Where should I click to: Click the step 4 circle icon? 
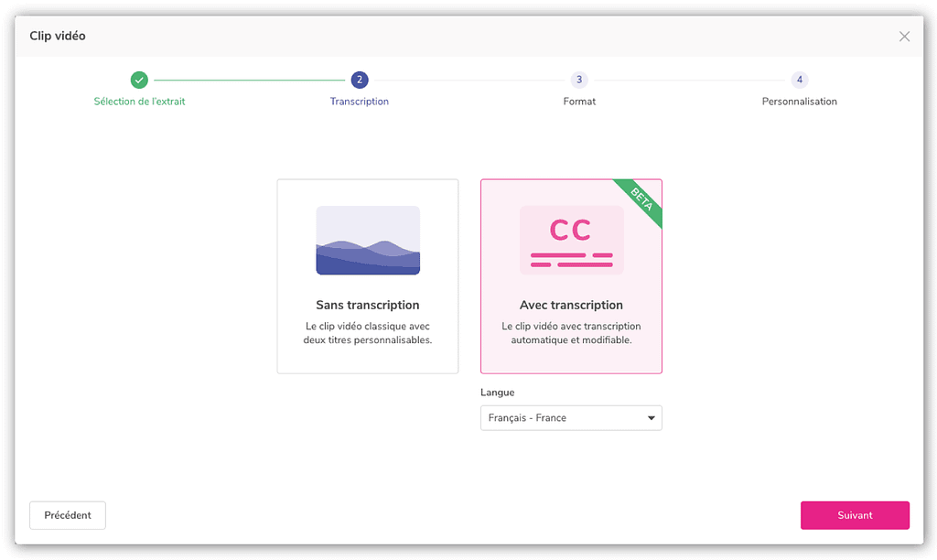(800, 80)
